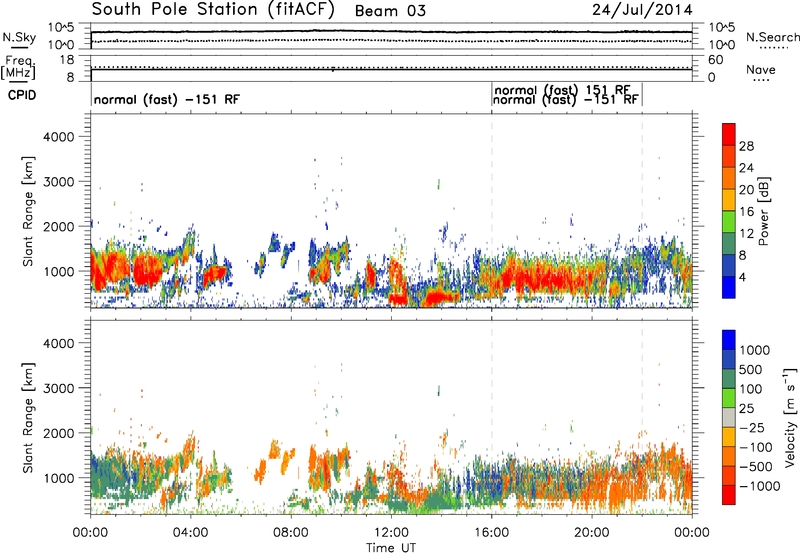This screenshot has height=554, width=800.
Task: Click the 'CPID' row label
Action: [22, 95]
